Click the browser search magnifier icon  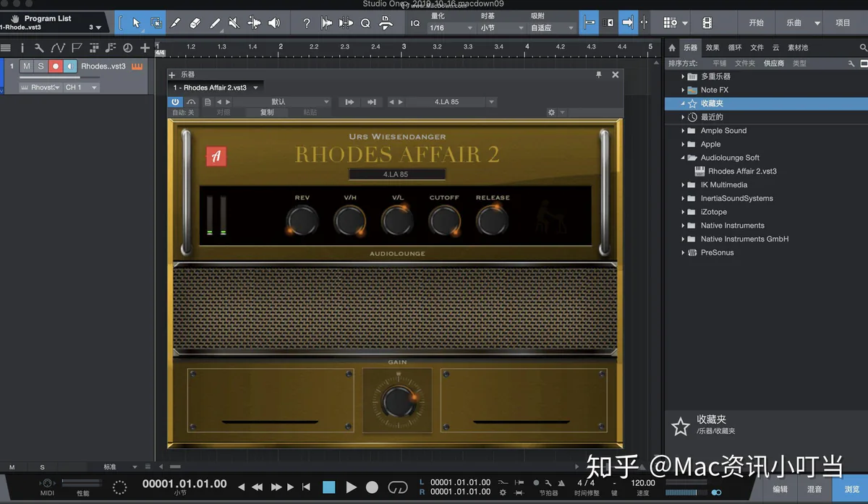pyautogui.click(x=863, y=48)
